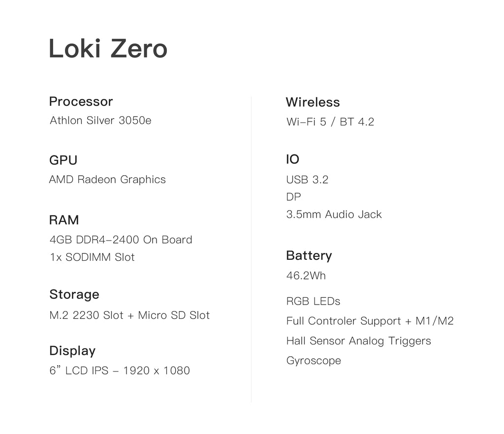
Task: Click the 6" LCD IPS resolution text
Action: point(120,371)
